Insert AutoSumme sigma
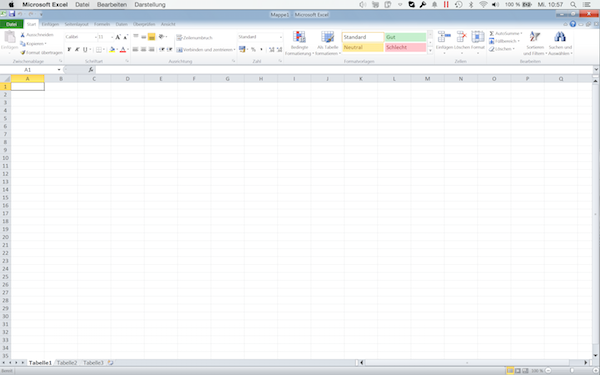Screen dimensions: 600x375 (x=505, y=34)
